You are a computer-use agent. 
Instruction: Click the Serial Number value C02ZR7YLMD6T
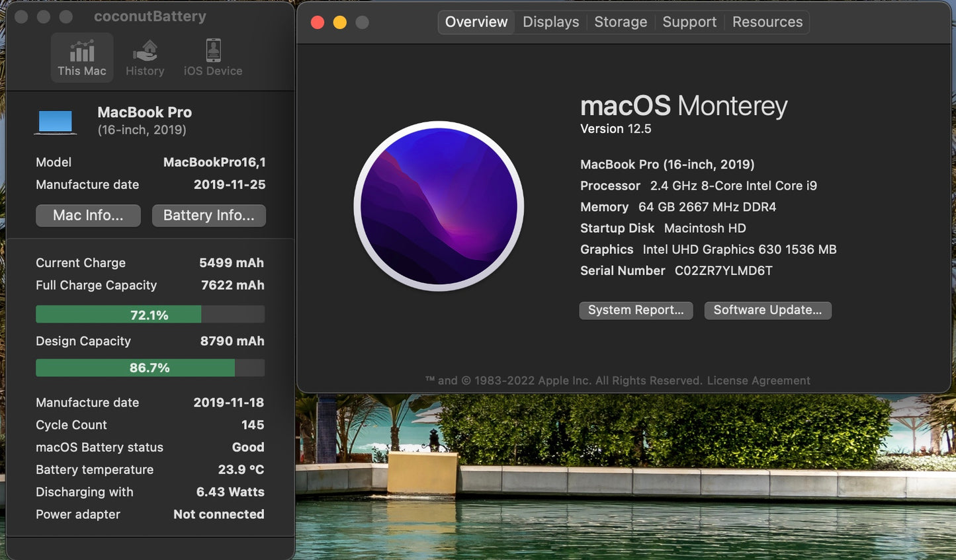coord(724,270)
